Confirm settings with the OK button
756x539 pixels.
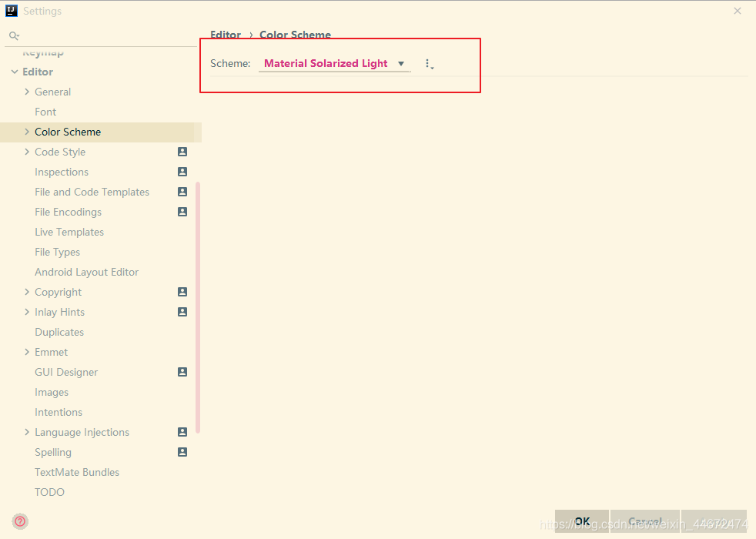pos(582,521)
